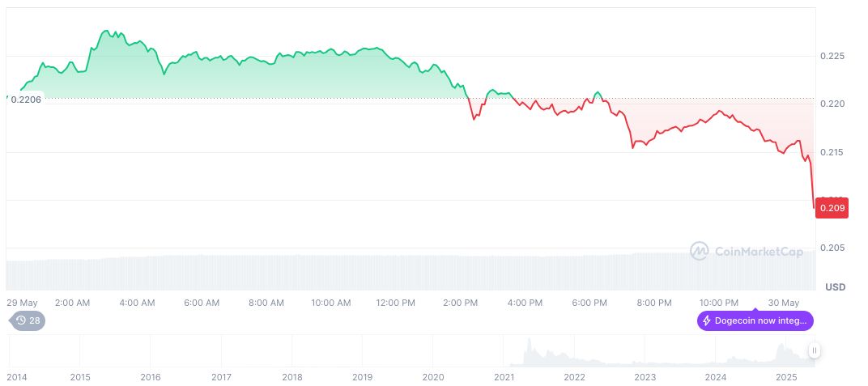Click the "30 May" date label
The image size is (868, 386).
[784, 303]
